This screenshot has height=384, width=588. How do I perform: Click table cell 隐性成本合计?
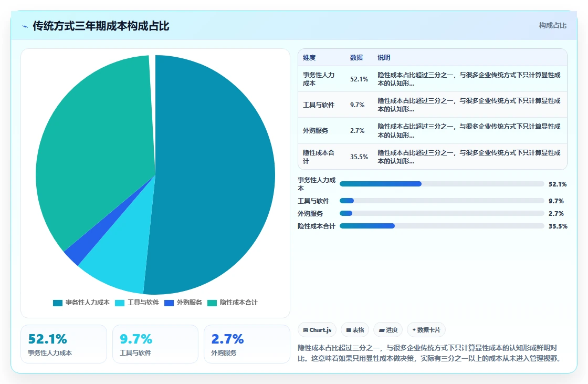(319, 157)
